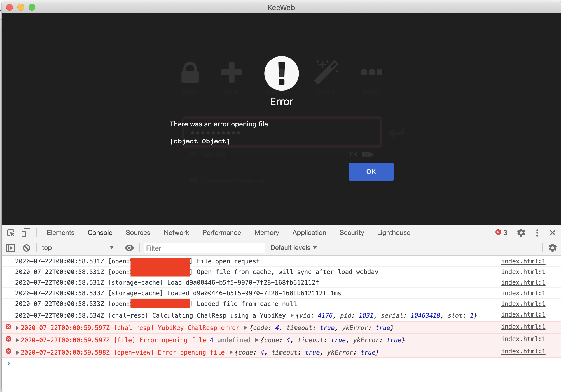
Task: Click the error counter showing 3 errors
Action: pos(501,232)
